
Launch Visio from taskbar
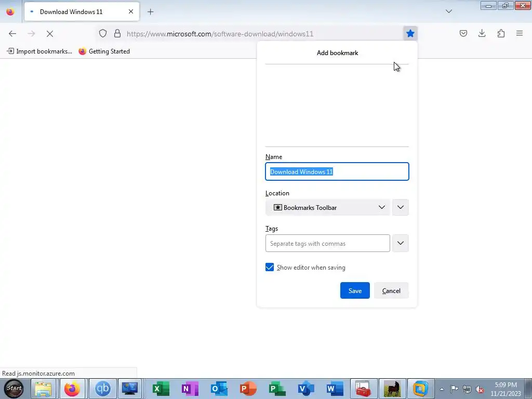(x=305, y=389)
